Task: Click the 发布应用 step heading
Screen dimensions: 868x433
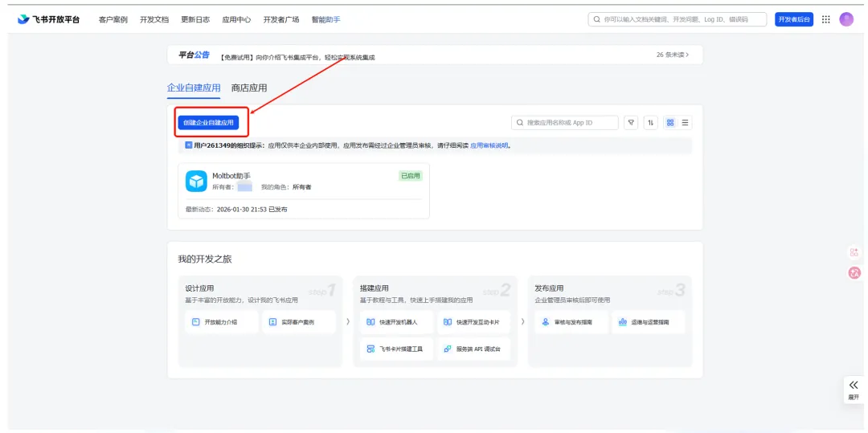Action: pyautogui.click(x=549, y=288)
